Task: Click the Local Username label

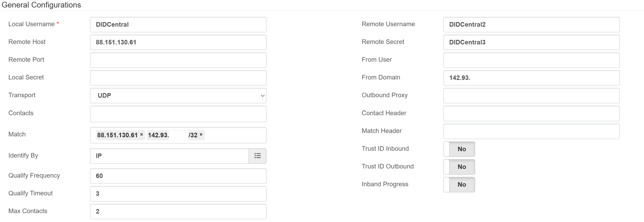Action: pos(32,24)
